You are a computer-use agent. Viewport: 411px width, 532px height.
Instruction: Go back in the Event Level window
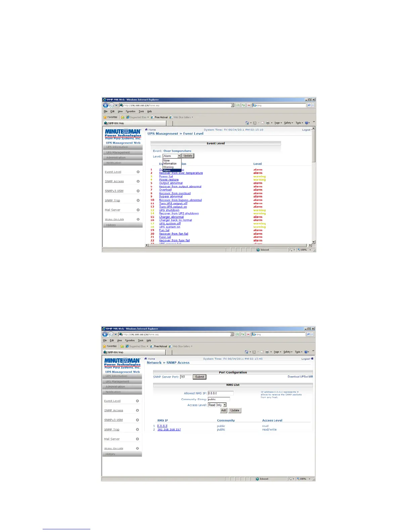pyautogui.click(x=105, y=105)
